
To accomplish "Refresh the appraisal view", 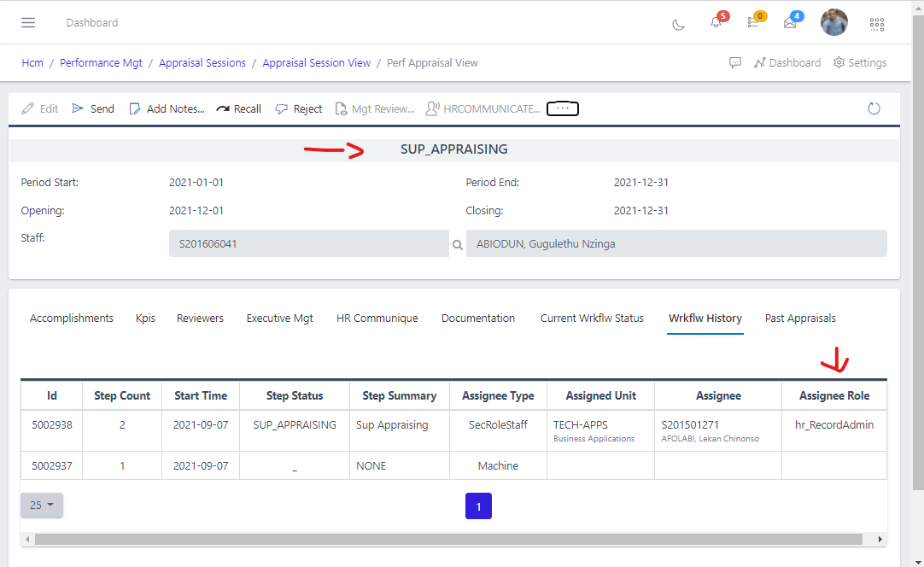I will pyautogui.click(x=874, y=108).
